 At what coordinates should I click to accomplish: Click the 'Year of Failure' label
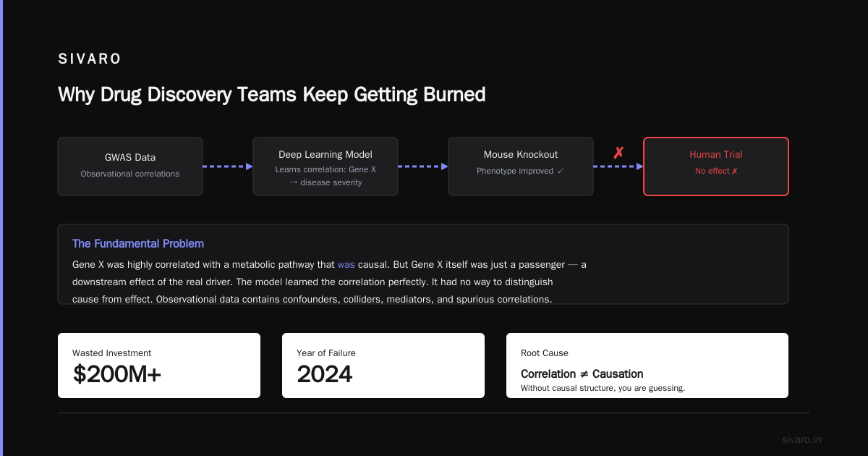[x=325, y=353]
